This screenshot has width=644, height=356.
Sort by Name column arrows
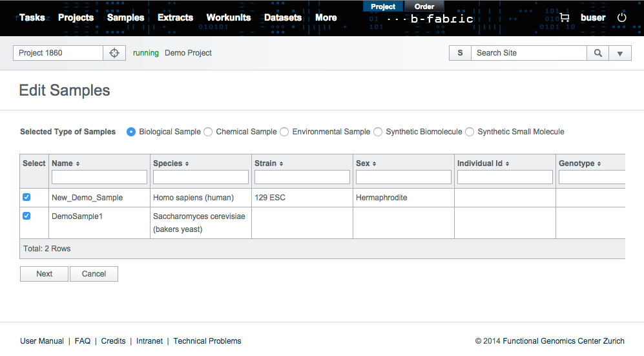pyautogui.click(x=78, y=164)
